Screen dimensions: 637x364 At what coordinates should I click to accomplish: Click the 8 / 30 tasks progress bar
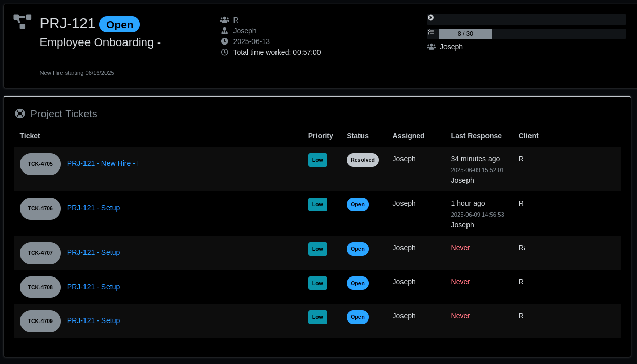[x=532, y=34]
